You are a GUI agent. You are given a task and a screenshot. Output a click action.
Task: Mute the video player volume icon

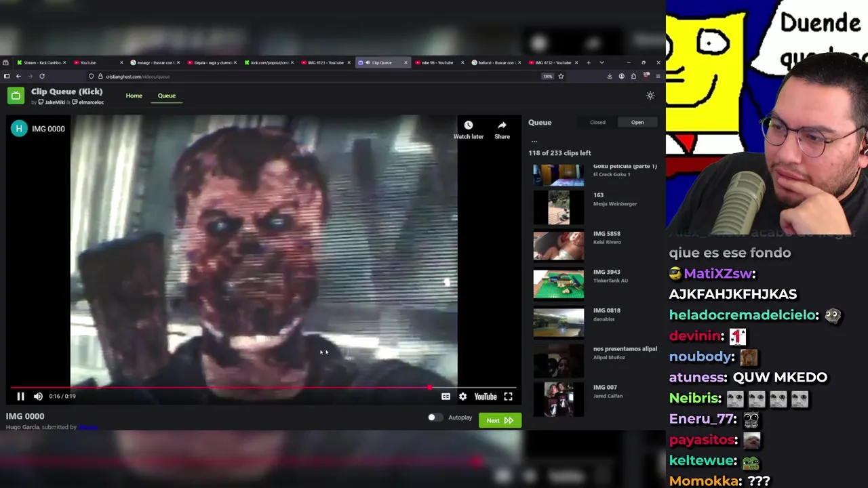pos(38,396)
